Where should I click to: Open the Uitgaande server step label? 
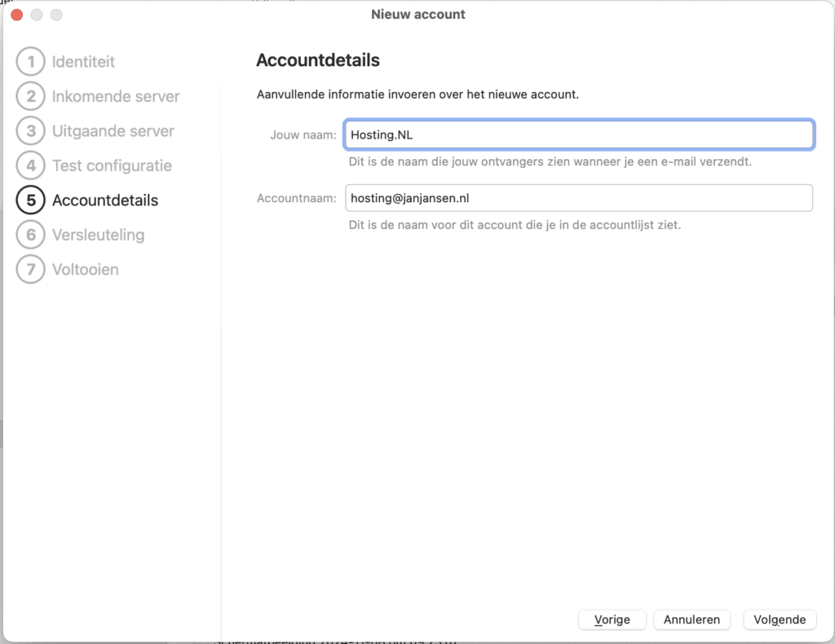pyautogui.click(x=113, y=131)
